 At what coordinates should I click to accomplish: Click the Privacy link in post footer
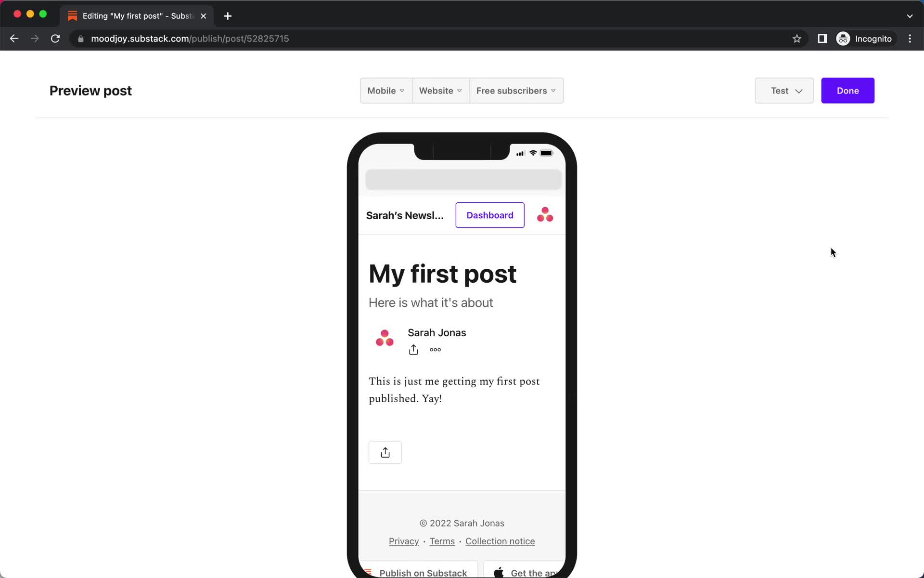tap(403, 541)
